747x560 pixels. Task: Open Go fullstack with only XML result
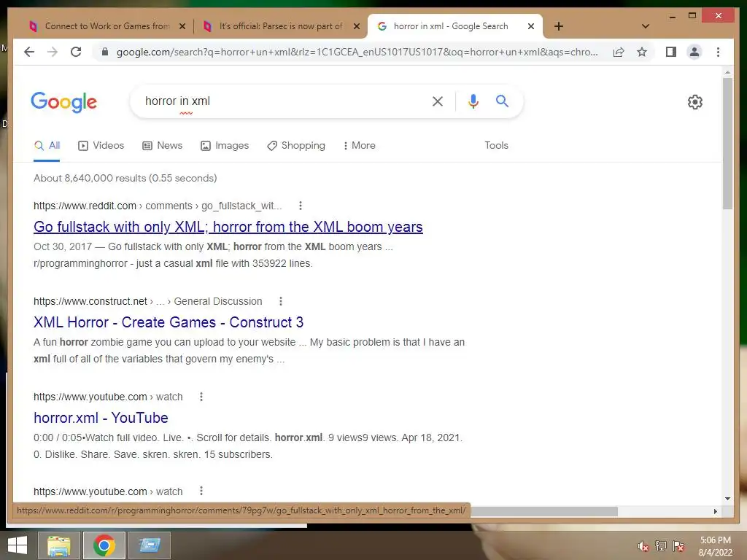click(228, 227)
